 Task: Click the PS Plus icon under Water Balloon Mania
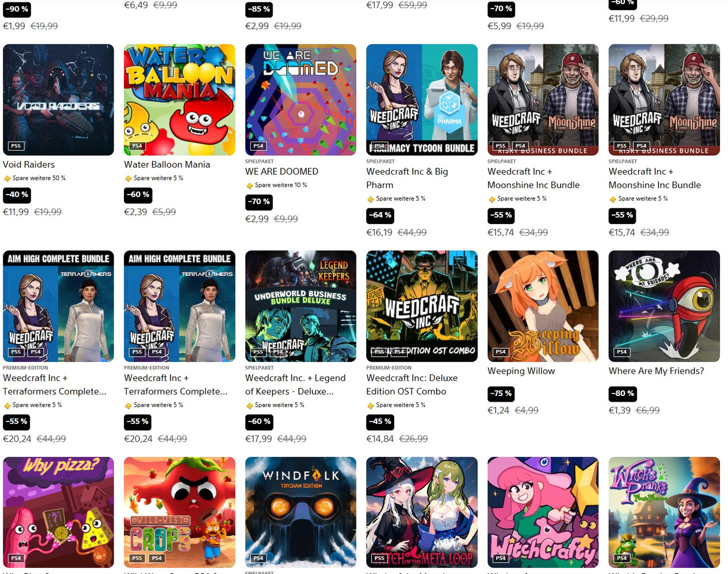click(129, 179)
